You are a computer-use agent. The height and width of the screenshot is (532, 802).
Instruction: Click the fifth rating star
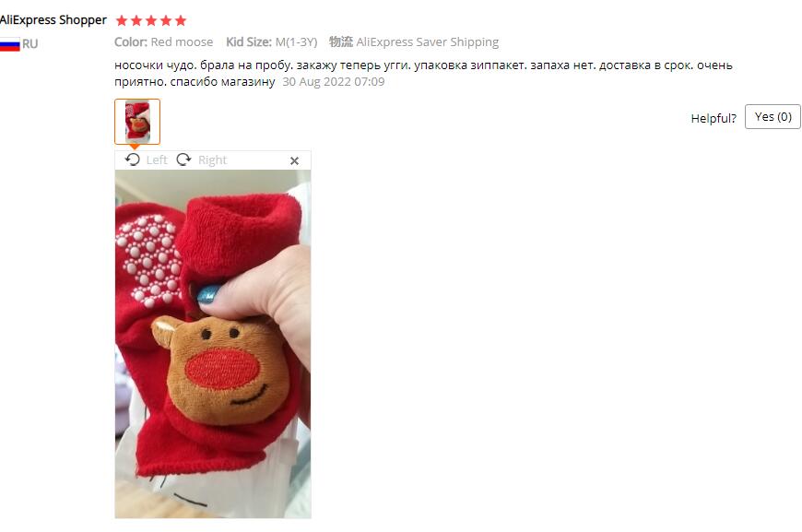pos(181,20)
